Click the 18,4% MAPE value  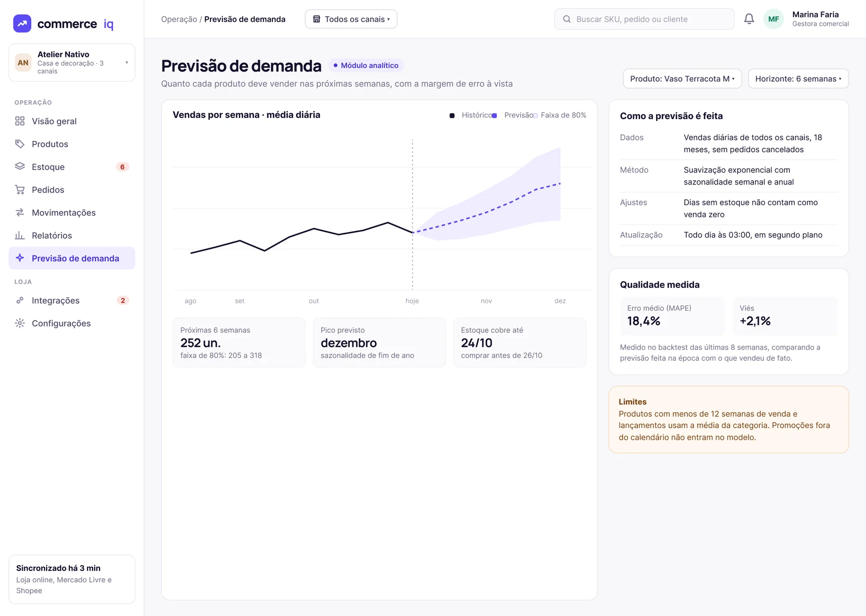644,321
